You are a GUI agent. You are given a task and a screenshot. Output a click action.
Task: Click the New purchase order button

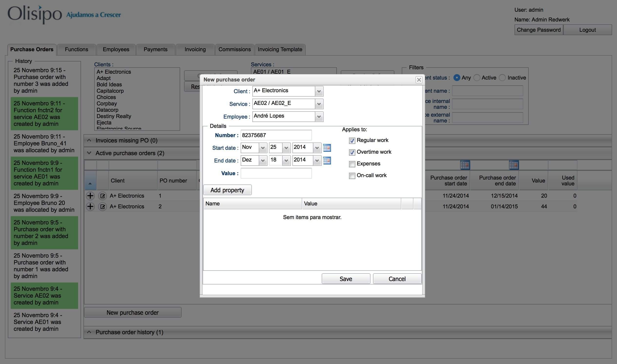[x=133, y=313]
